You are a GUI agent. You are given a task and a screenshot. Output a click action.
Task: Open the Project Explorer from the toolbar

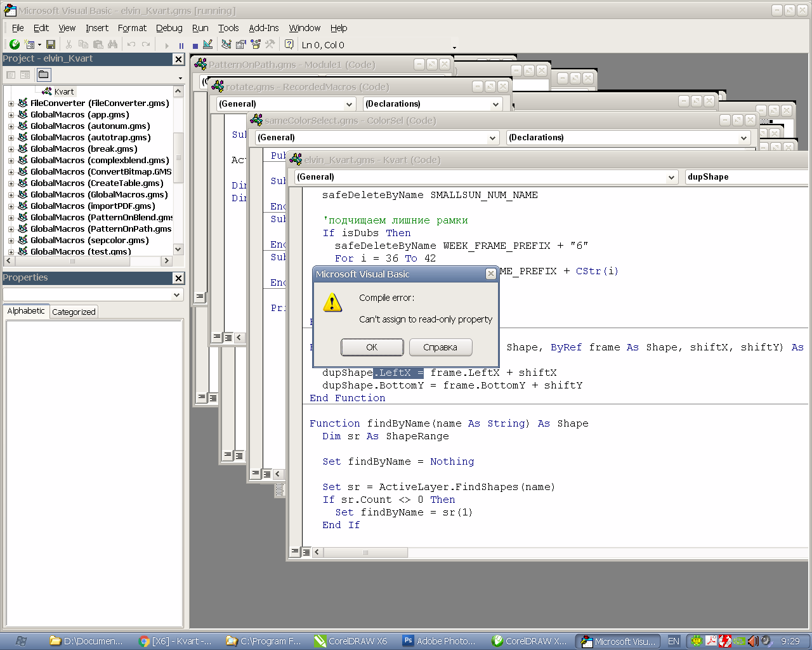[x=226, y=44]
